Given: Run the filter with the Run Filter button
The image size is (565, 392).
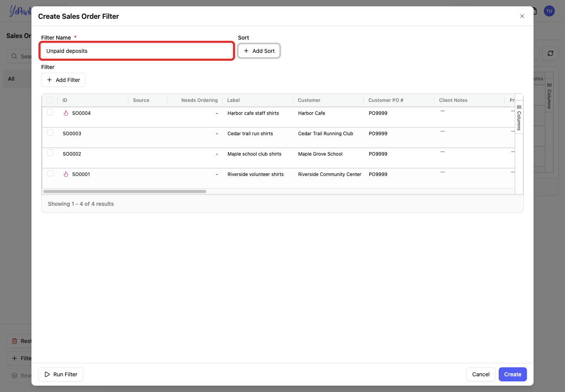Looking at the screenshot, I should point(61,374).
